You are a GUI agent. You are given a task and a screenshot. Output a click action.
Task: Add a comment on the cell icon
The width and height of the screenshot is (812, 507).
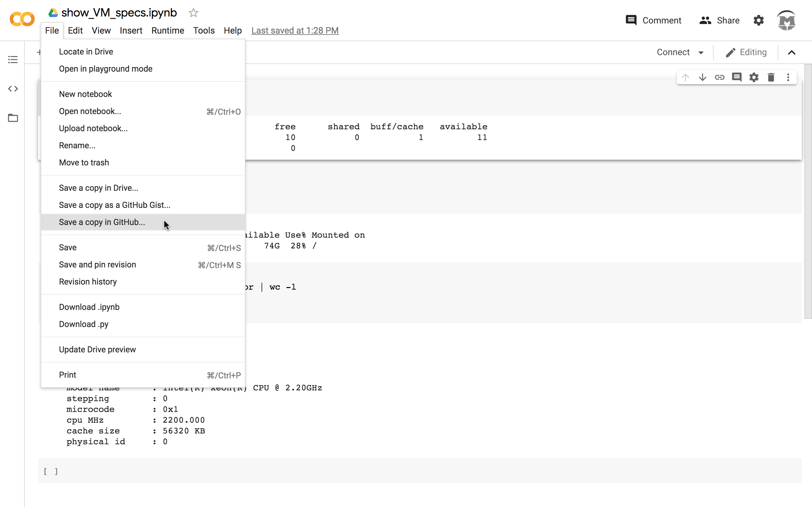pyautogui.click(x=737, y=77)
